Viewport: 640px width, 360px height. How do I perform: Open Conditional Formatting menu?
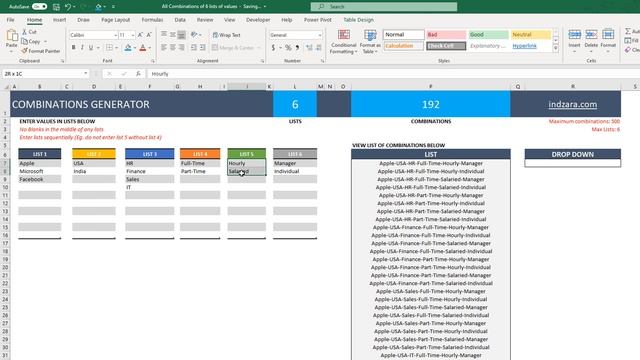click(343, 41)
